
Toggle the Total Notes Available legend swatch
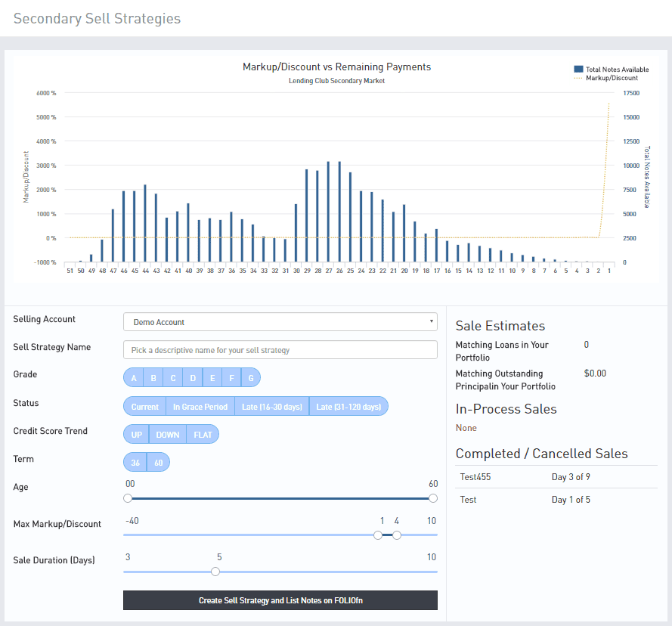(579, 70)
